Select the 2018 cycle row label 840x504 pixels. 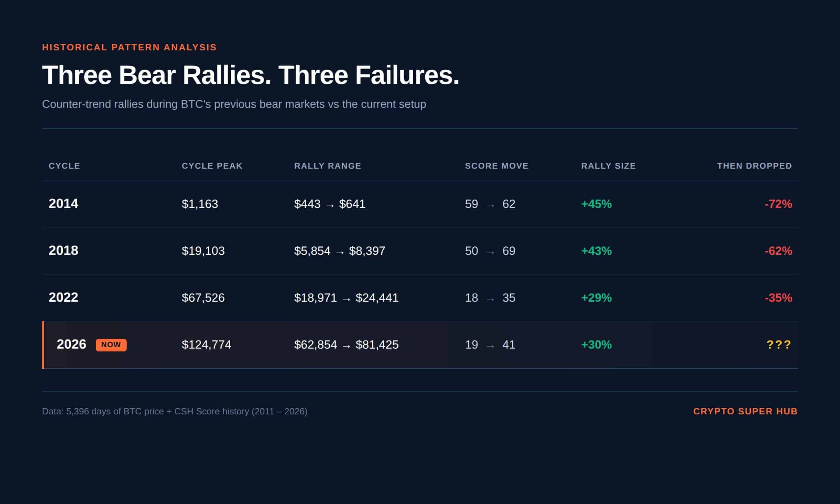tap(63, 251)
